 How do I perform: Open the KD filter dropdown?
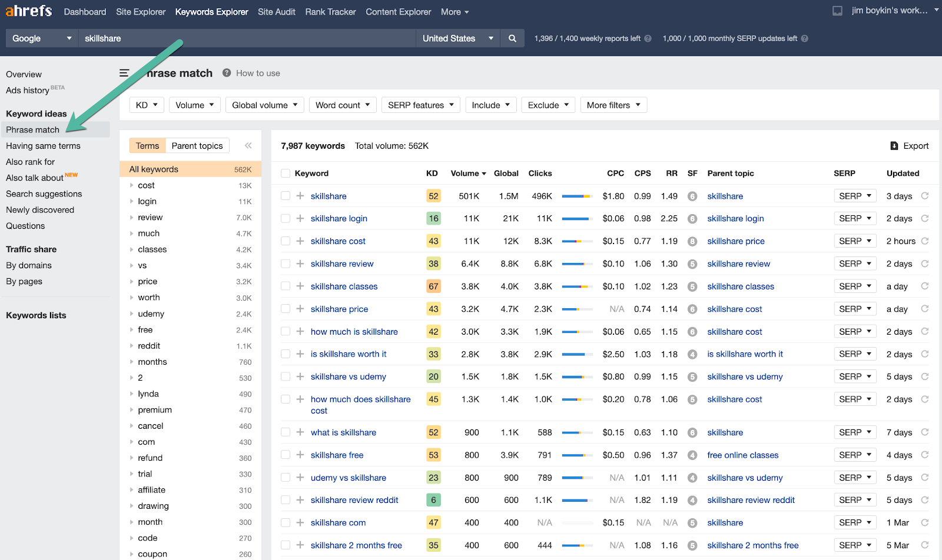pos(147,105)
